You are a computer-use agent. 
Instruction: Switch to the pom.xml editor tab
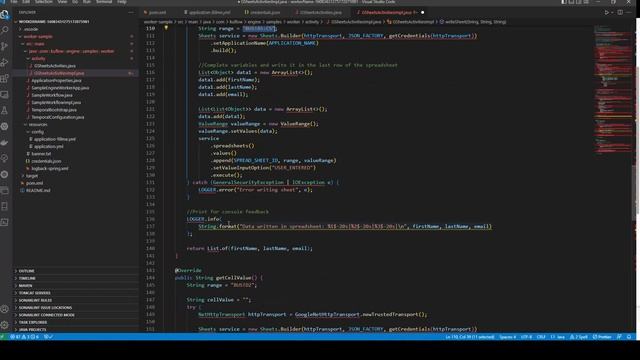point(155,13)
